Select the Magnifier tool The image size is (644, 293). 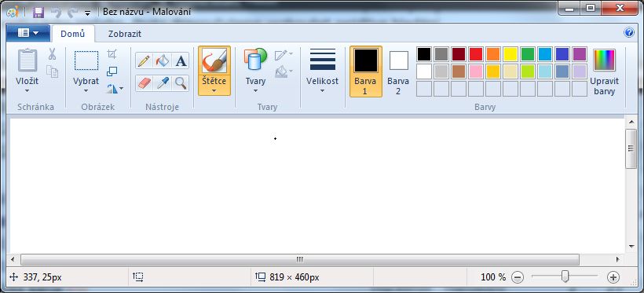click(x=181, y=83)
